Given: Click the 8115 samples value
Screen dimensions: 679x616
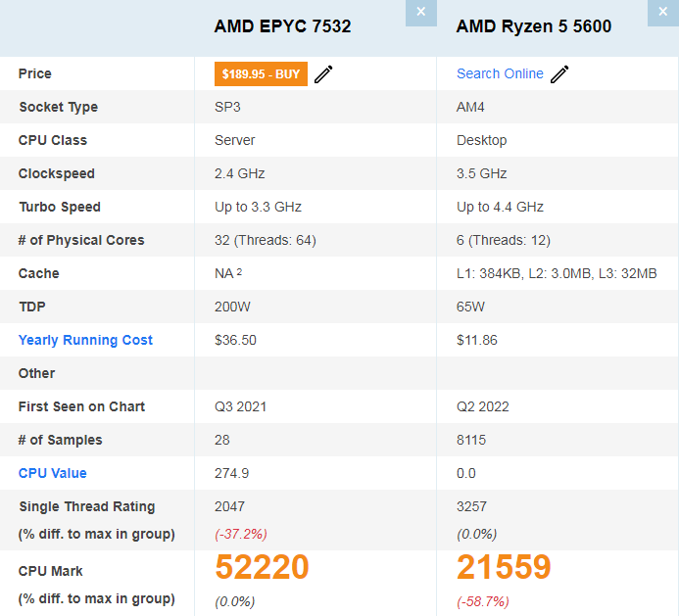Looking at the screenshot, I should [x=471, y=441].
